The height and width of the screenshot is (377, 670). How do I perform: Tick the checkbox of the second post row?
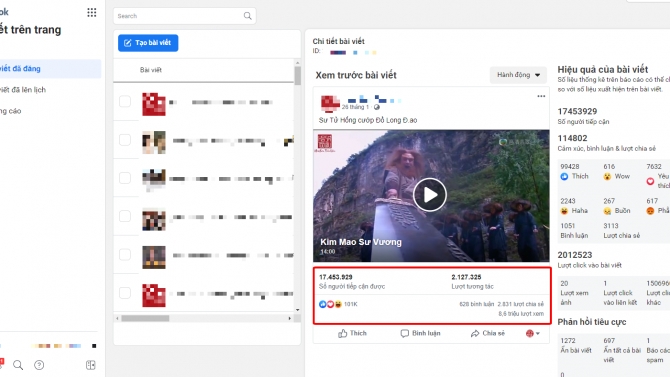click(125, 140)
